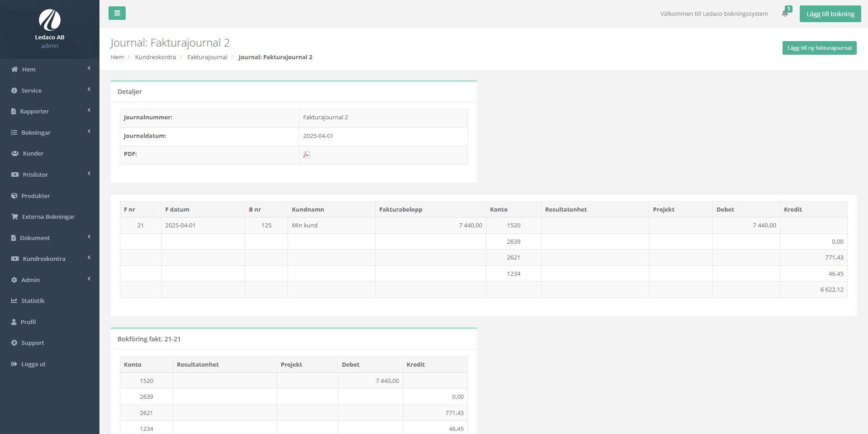Click the Statistik chart icon

(14, 301)
